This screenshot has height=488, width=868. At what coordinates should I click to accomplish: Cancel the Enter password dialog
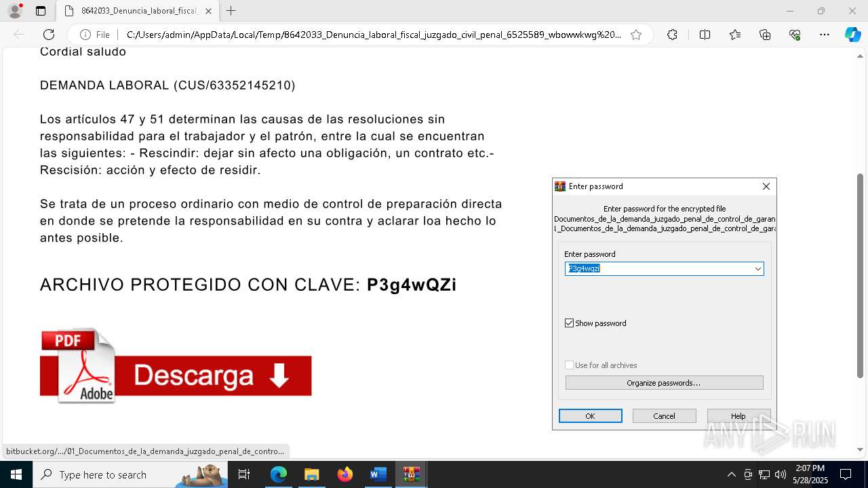(664, 416)
